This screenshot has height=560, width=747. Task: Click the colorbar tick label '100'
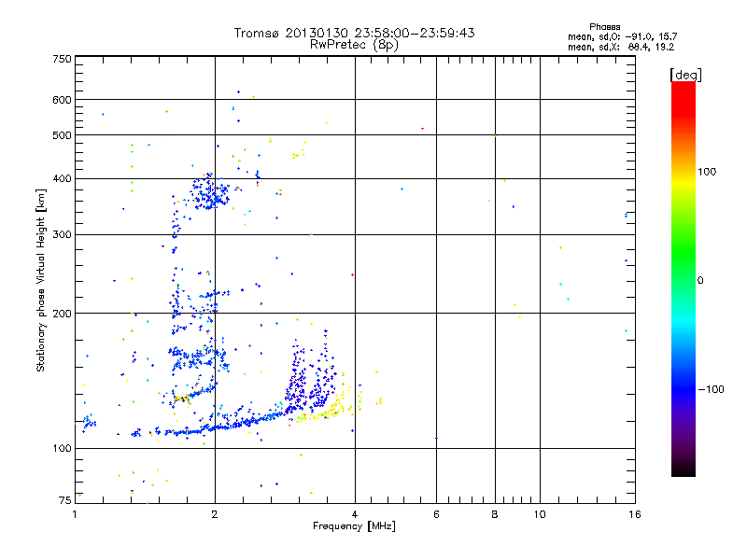[707, 172]
